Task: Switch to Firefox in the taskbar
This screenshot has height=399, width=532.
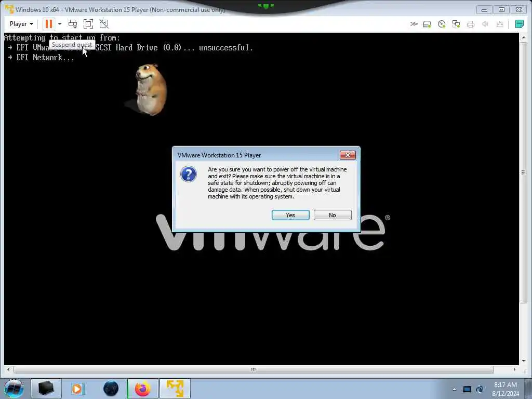Action: 143,389
